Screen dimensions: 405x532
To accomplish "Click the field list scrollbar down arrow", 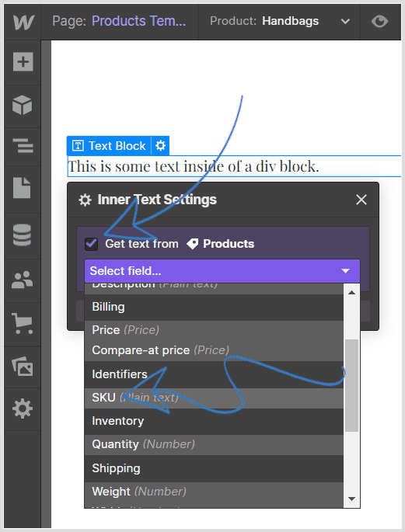I will pos(351,499).
